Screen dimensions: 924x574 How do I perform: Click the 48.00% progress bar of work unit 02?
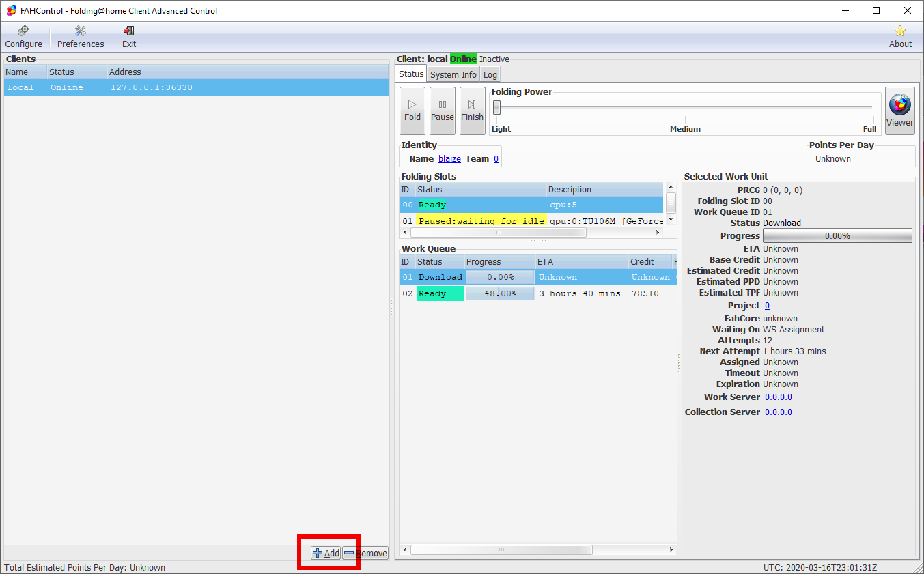coord(500,293)
